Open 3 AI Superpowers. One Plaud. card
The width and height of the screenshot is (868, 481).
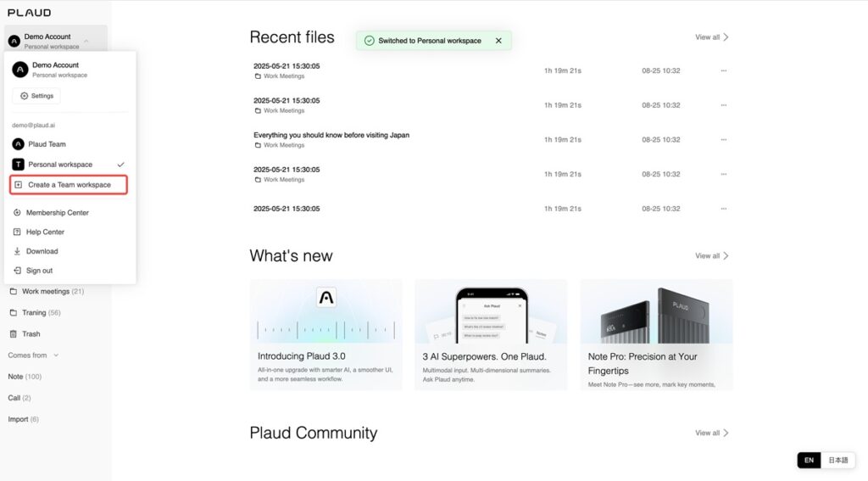[491, 335]
